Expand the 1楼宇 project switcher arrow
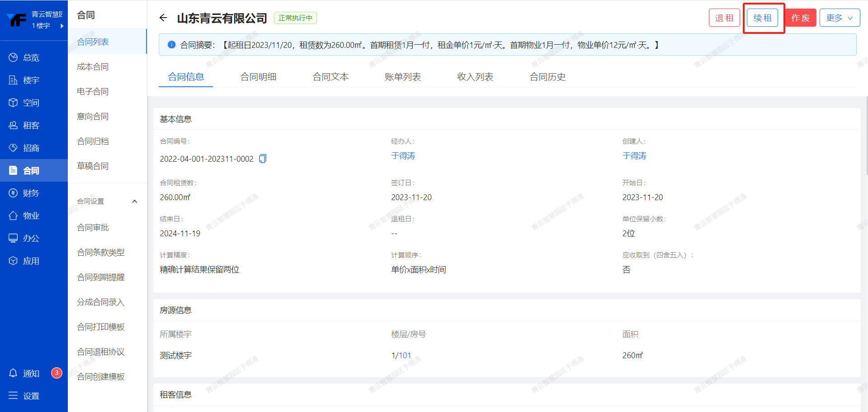Screen dimensions: 868x412 [x=62, y=26]
